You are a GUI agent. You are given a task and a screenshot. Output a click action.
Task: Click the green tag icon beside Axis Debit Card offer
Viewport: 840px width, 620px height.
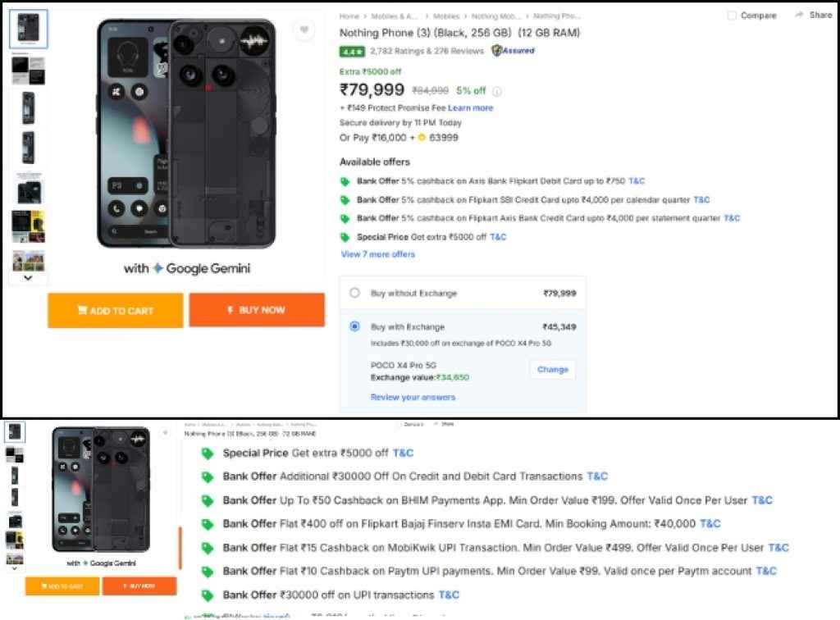pyautogui.click(x=345, y=181)
